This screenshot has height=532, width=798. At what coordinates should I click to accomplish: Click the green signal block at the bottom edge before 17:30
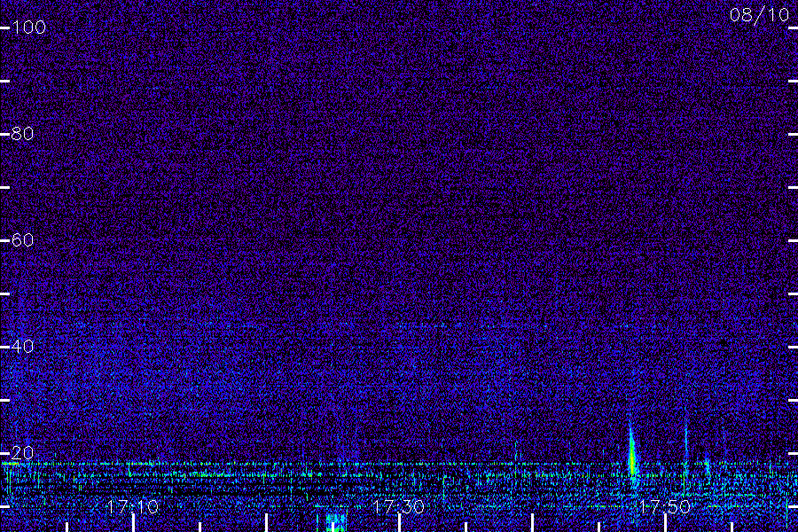pyautogui.click(x=335, y=523)
